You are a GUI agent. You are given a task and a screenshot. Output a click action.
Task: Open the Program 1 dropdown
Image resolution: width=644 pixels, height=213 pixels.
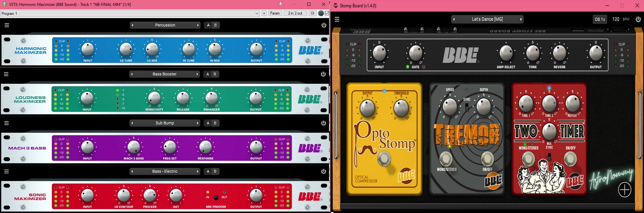tap(129, 13)
